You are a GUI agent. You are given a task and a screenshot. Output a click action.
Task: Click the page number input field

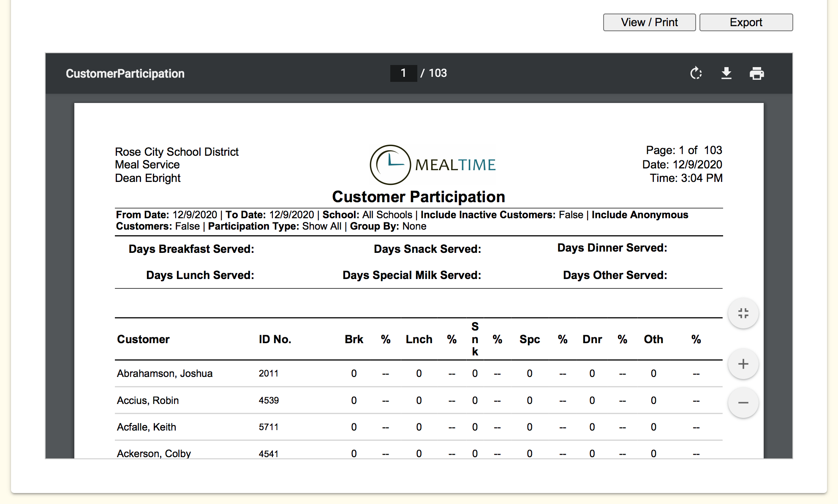(x=403, y=73)
